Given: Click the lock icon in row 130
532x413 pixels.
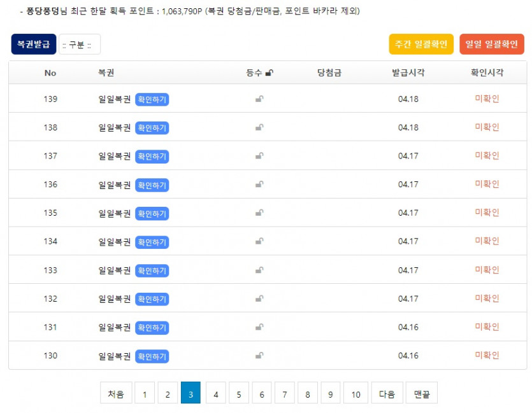Looking at the screenshot, I should coord(259,355).
